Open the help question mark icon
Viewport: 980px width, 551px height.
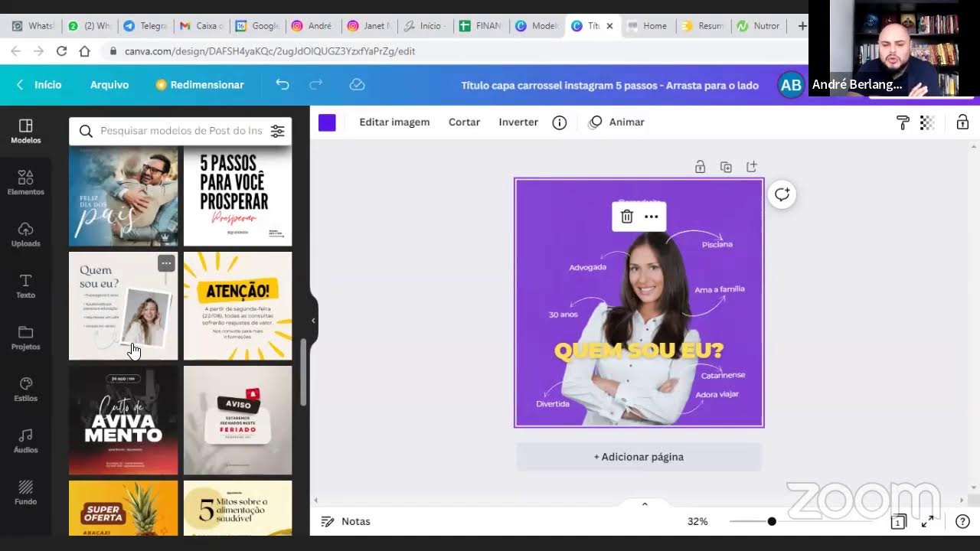coord(962,522)
